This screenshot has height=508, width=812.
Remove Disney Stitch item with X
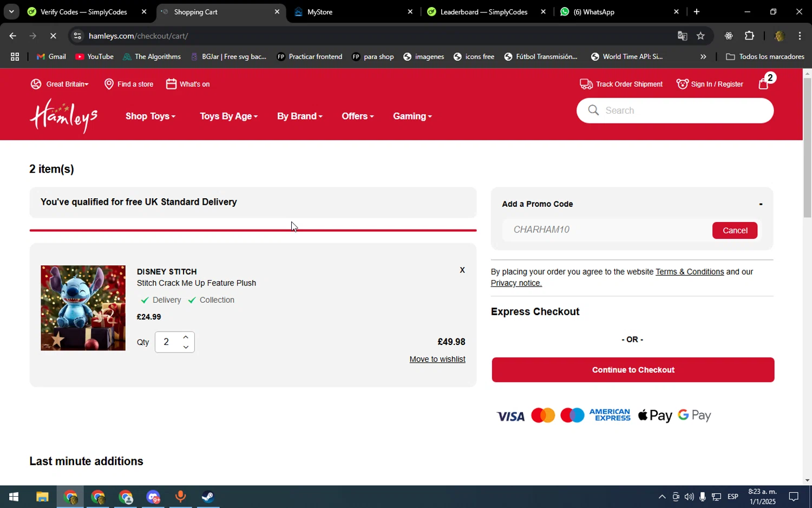pyautogui.click(x=462, y=270)
